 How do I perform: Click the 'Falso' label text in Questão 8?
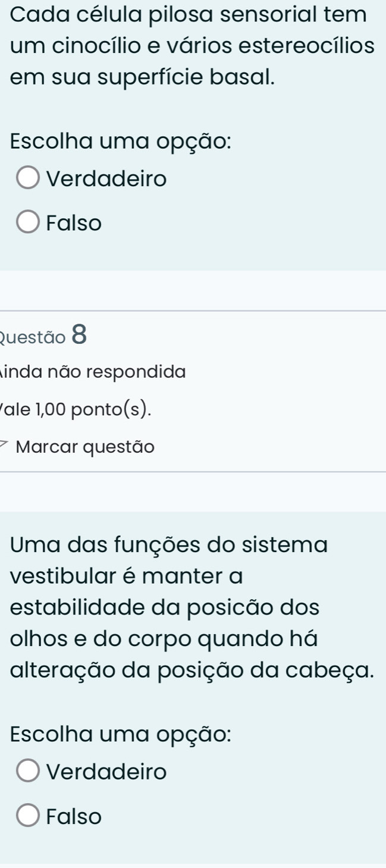click(74, 816)
